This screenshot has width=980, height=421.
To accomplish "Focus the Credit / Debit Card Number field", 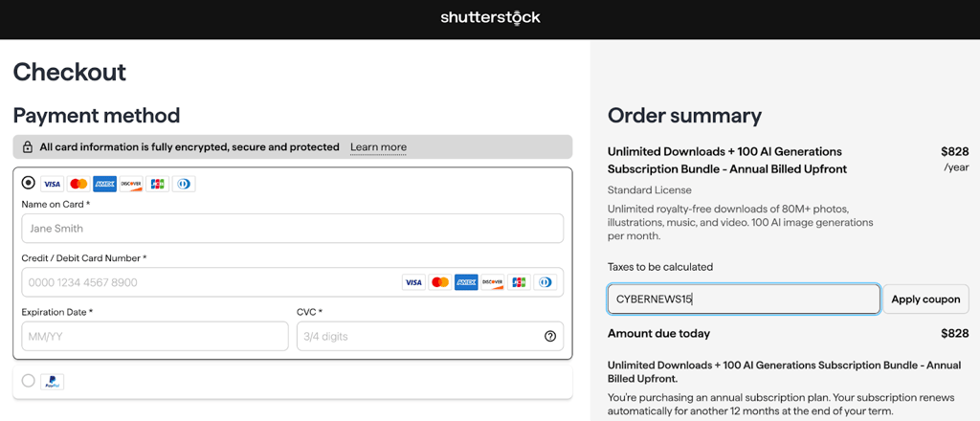I will point(293,282).
